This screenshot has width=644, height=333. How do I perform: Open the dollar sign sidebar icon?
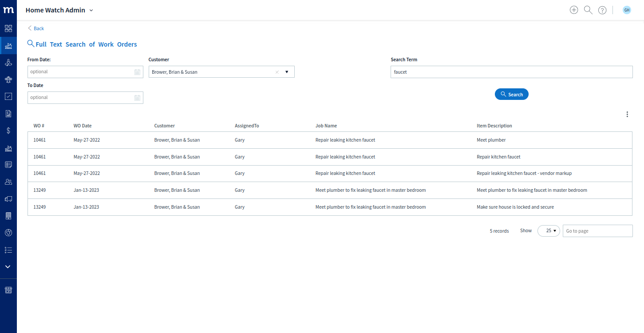point(8,131)
